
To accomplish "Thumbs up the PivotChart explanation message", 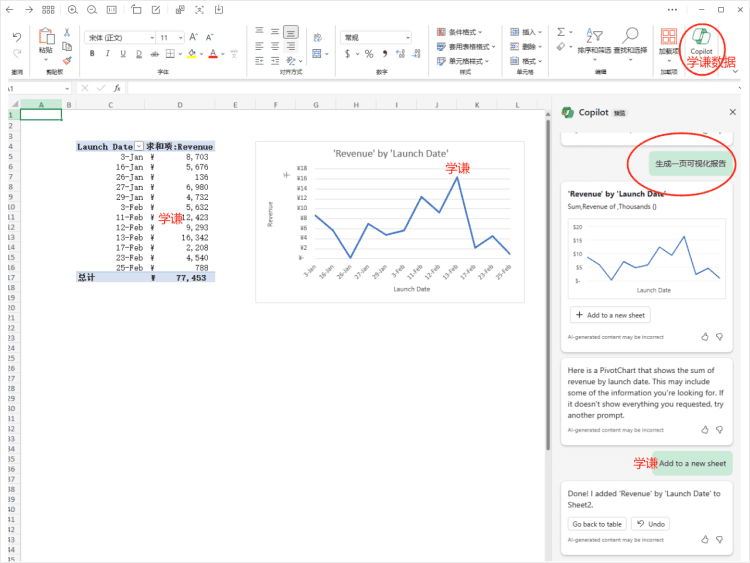I will pyautogui.click(x=705, y=430).
